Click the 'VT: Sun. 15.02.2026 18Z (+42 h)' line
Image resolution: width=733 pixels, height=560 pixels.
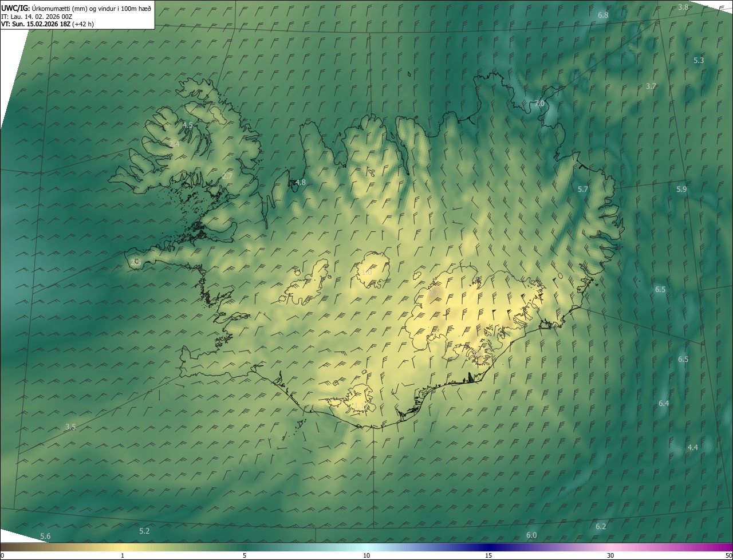tap(48, 24)
